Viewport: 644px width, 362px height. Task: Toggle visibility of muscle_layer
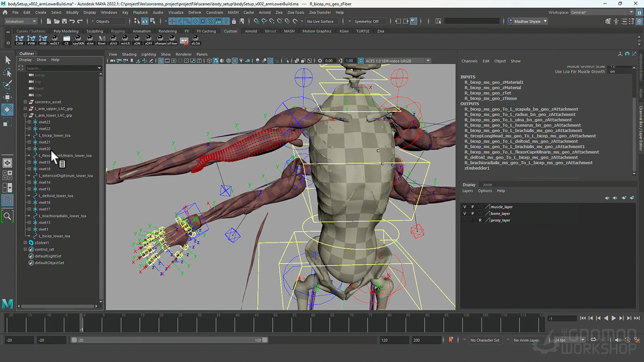[465, 207]
